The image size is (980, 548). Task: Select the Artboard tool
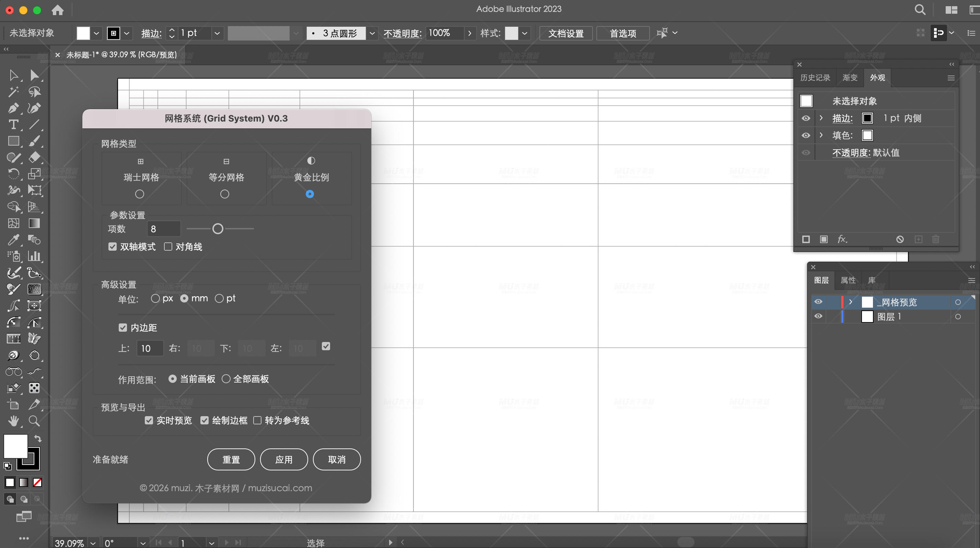(x=14, y=404)
